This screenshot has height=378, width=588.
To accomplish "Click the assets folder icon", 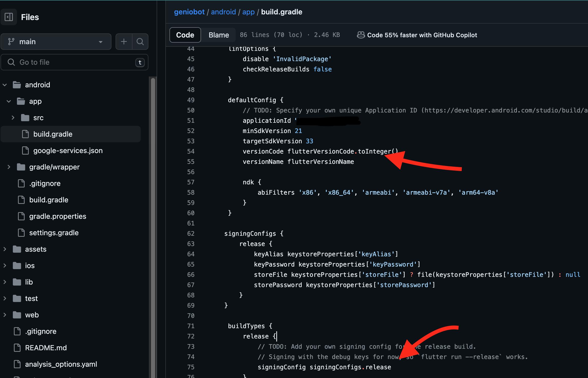I will click(17, 249).
